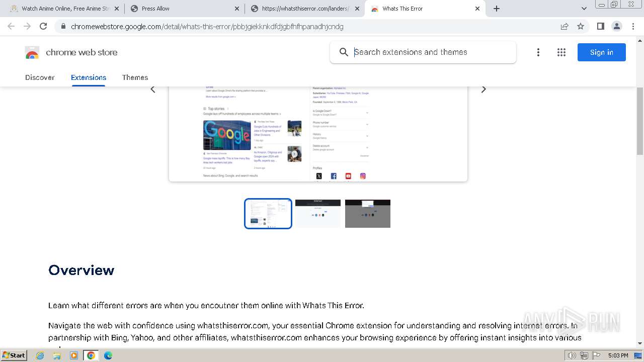Switch to the whatsthiserror.com landers tab
The height and width of the screenshot is (362, 644).
pos(304,9)
